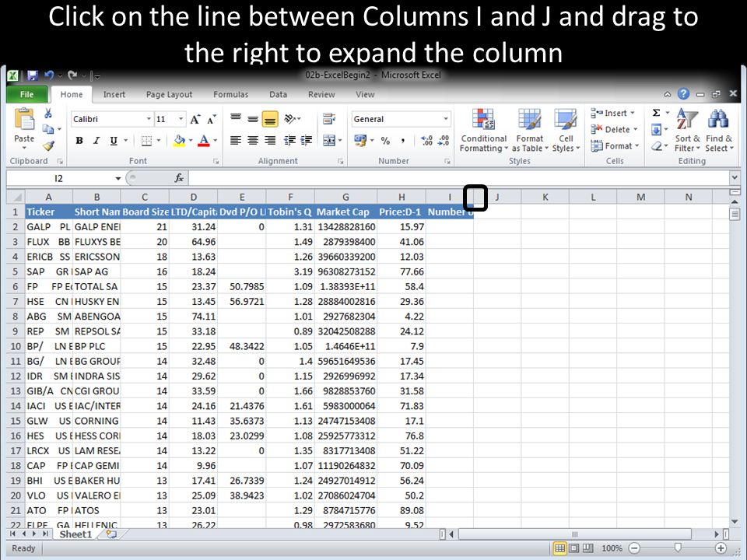747x560 pixels.
Task: Click the Borders icon
Action: coord(147,141)
